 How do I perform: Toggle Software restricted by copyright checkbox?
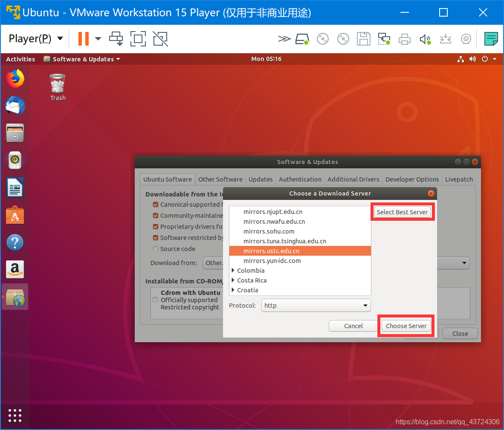156,238
